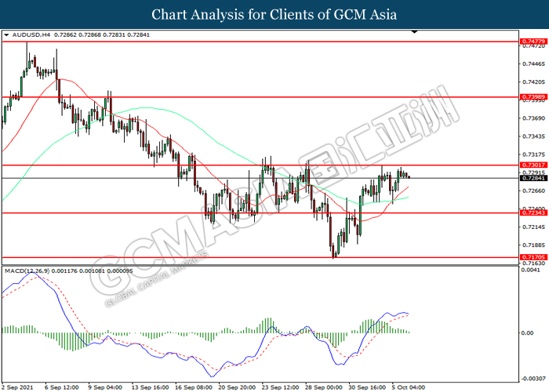The height and width of the screenshot is (392, 549).
Task: Select the 0.73017 red price label
Action: tap(533, 165)
